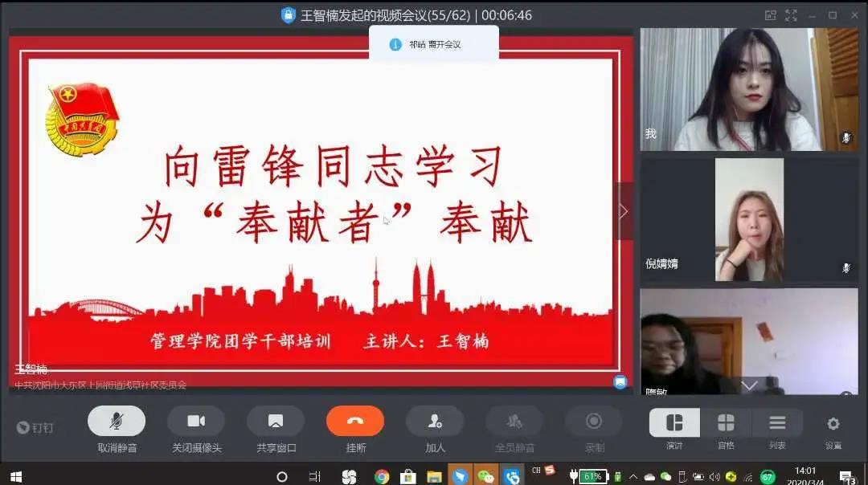
Task: Open Google Chrome from taskbar
Action: [x=382, y=476]
